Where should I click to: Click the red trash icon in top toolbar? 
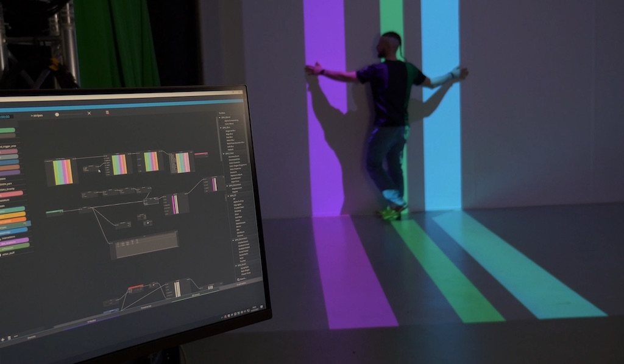[107, 113]
